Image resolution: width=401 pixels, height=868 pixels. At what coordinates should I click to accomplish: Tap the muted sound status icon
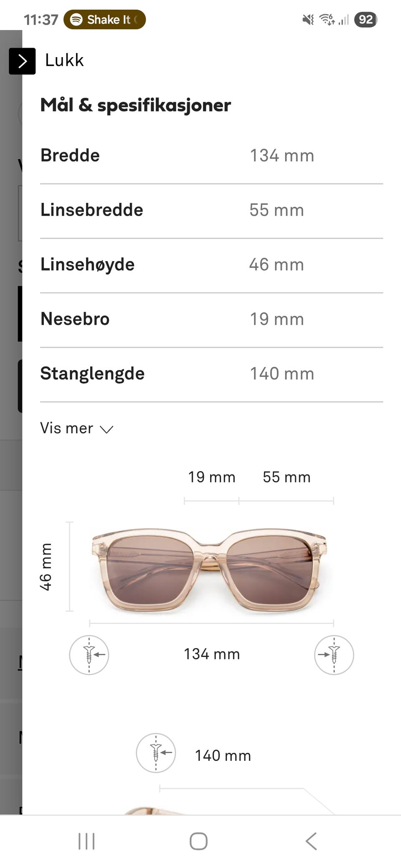(308, 20)
